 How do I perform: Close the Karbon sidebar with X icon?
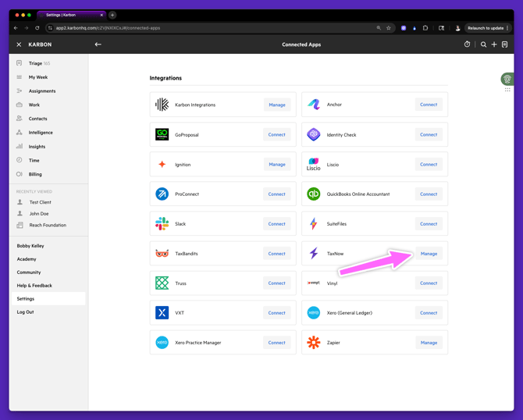(x=19, y=44)
